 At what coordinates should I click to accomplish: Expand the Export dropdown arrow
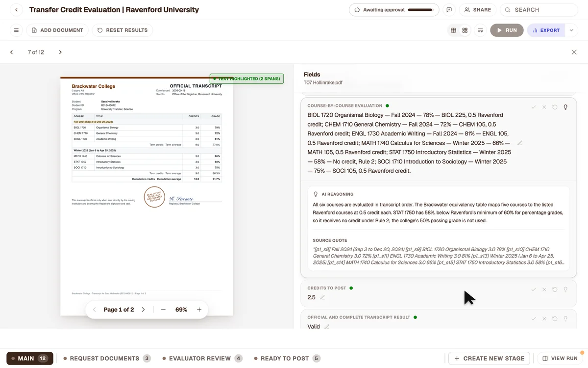(571, 30)
